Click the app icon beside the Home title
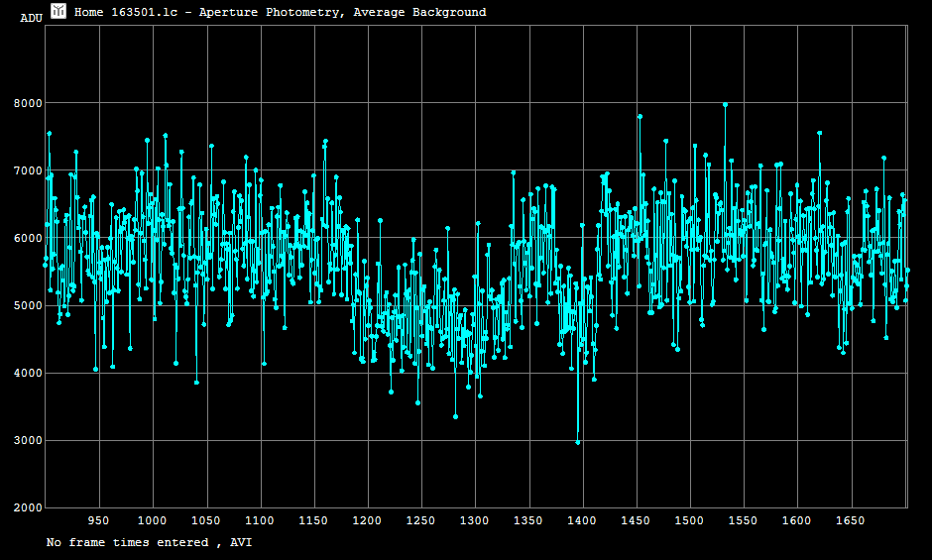This screenshot has width=932, height=560. [x=58, y=11]
